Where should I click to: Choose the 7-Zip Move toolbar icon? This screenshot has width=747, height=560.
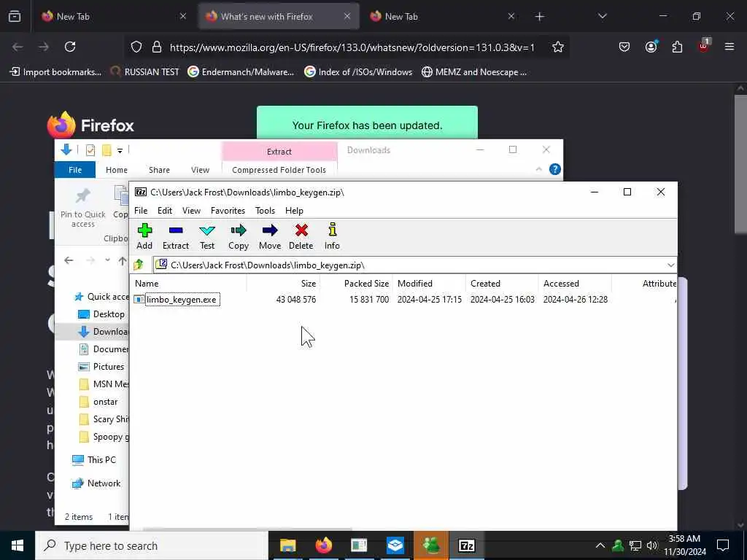point(270,236)
